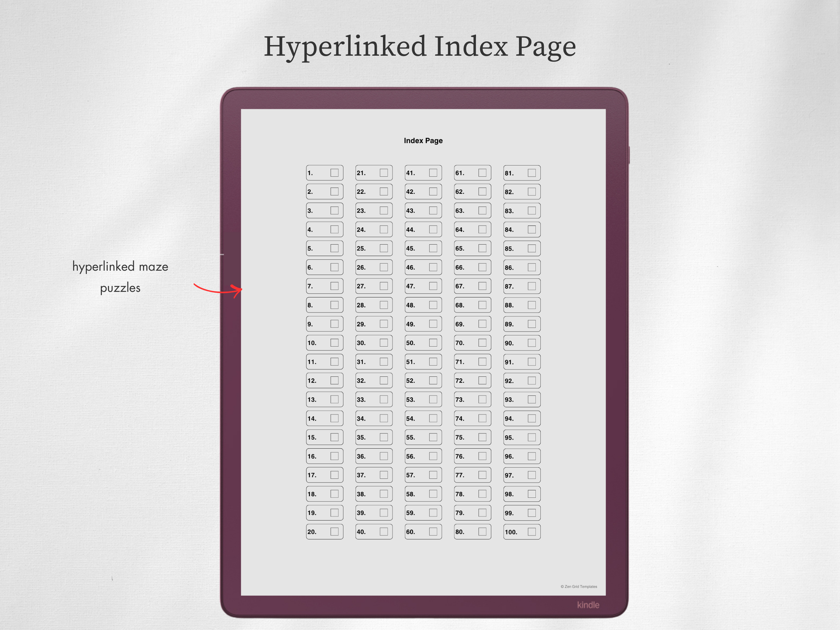The height and width of the screenshot is (630, 840).
Task: Mark the checkbox beside entry 50
Action: click(433, 343)
